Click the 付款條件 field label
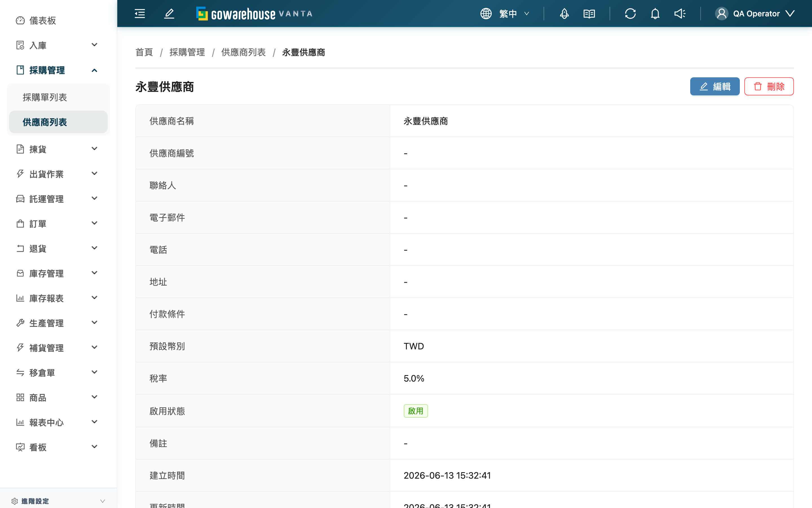Viewport: 812px width, 508px height. tap(167, 314)
